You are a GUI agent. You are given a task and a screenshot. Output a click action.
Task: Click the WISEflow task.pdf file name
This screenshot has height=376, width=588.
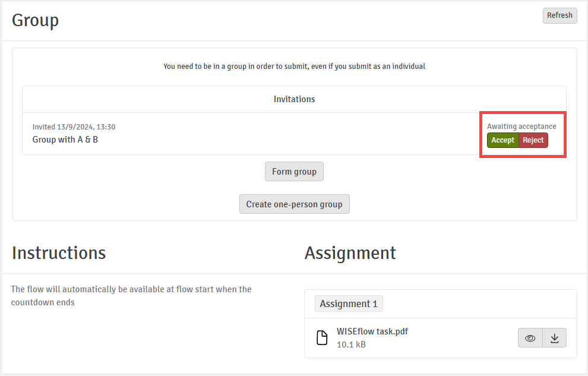point(372,331)
